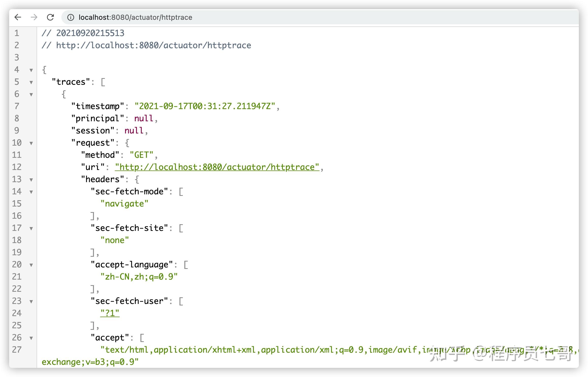
Task: Collapse the "headers" object on line 13
Action: click(x=31, y=180)
